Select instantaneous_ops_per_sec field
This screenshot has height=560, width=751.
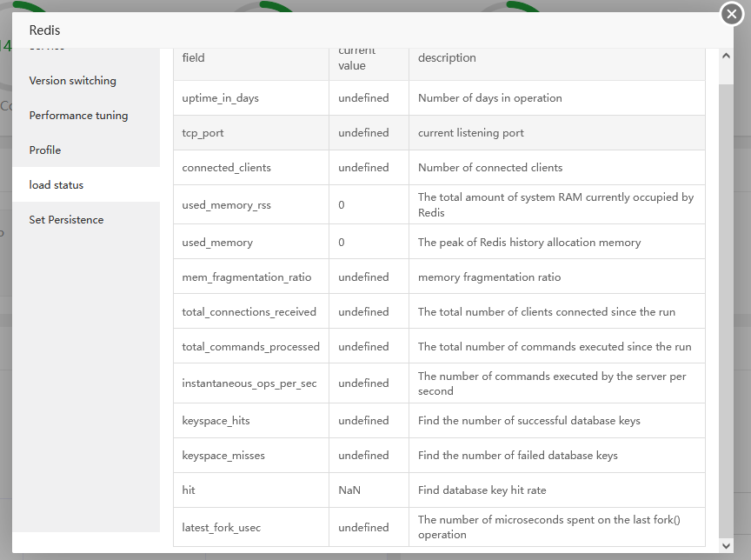249,383
